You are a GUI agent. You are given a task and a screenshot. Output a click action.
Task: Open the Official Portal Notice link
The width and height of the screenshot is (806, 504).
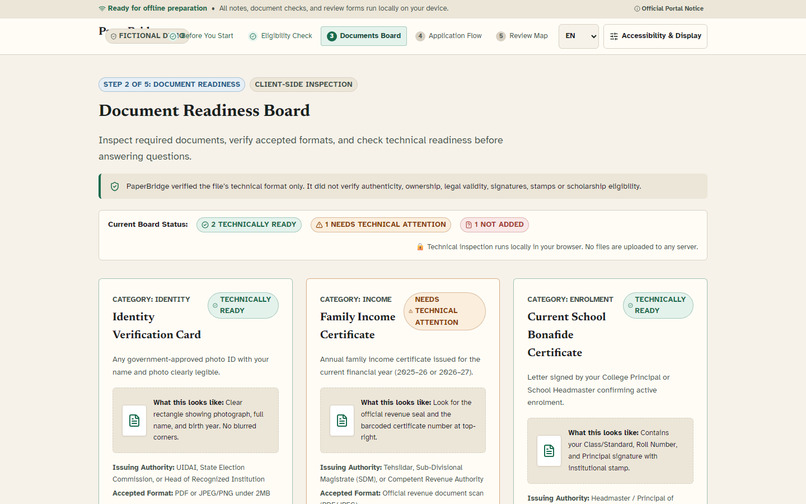tap(669, 9)
